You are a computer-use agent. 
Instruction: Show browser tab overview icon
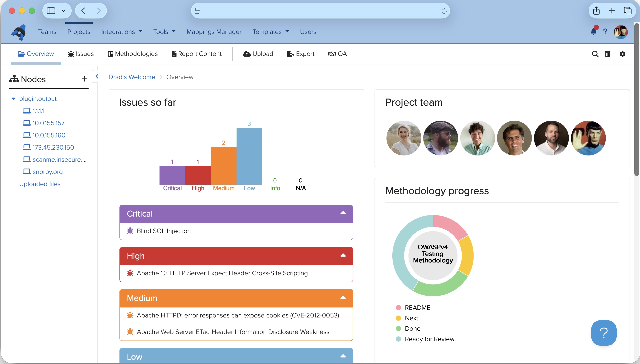pyautogui.click(x=628, y=11)
